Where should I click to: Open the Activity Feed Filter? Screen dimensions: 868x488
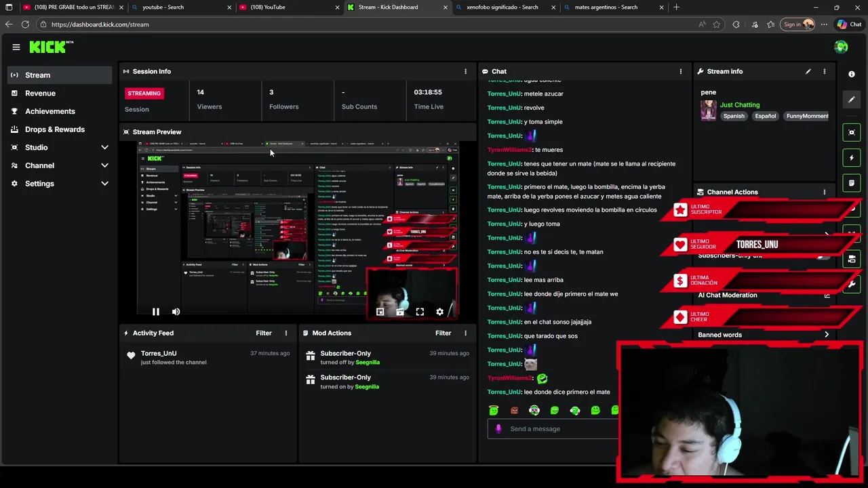(x=264, y=333)
